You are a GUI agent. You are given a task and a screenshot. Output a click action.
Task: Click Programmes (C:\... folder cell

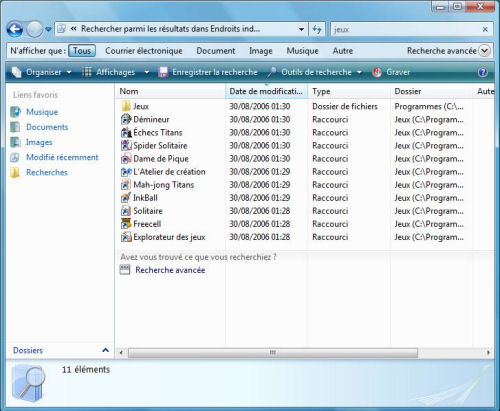[x=429, y=106]
